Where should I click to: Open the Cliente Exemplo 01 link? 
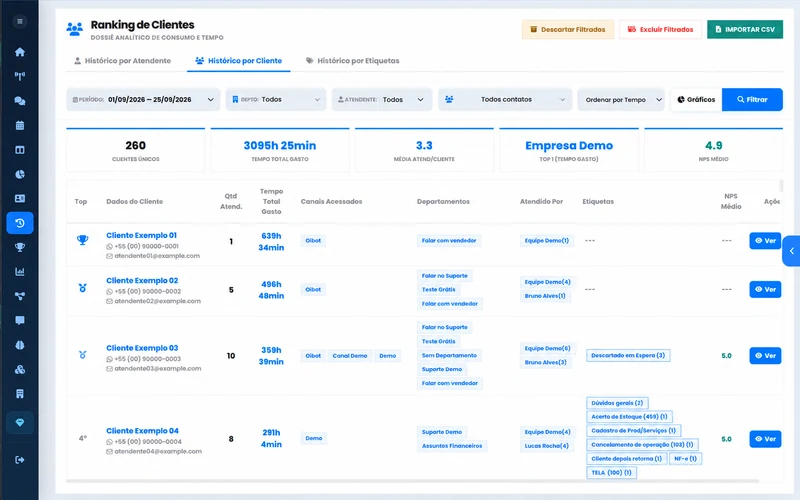[141, 235]
